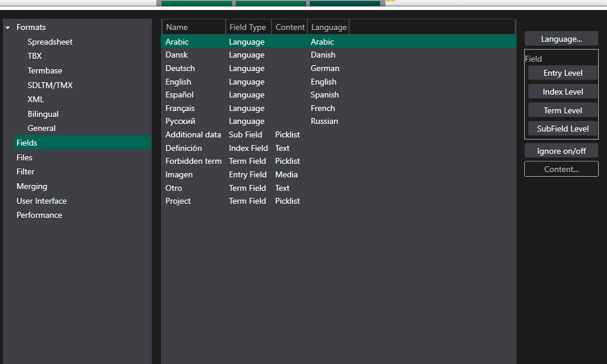The height and width of the screenshot is (364, 607).
Task: Set field to Term Level
Action: (x=562, y=110)
